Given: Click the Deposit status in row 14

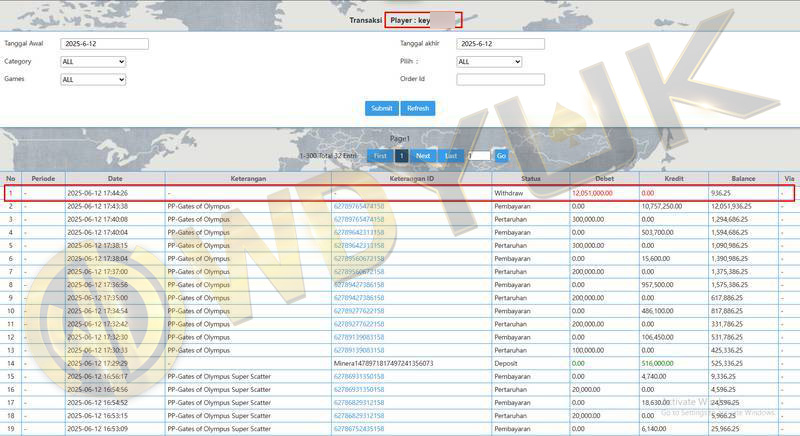Looking at the screenshot, I should pos(506,364).
